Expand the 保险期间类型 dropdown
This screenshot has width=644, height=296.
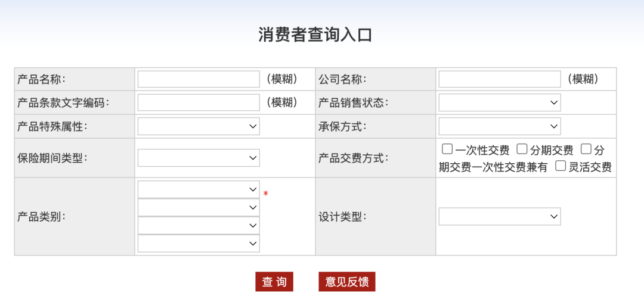coord(199,158)
